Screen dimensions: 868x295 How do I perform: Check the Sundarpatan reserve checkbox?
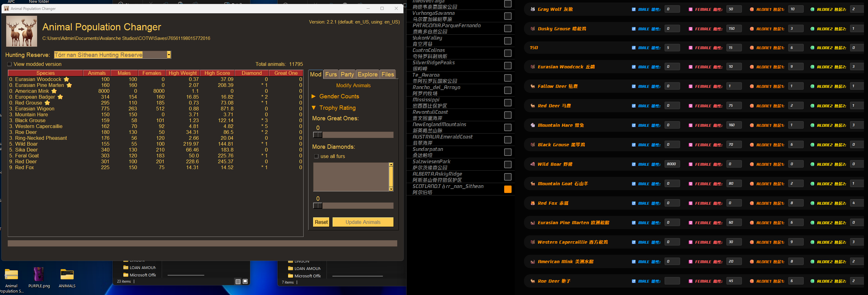(x=508, y=152)
